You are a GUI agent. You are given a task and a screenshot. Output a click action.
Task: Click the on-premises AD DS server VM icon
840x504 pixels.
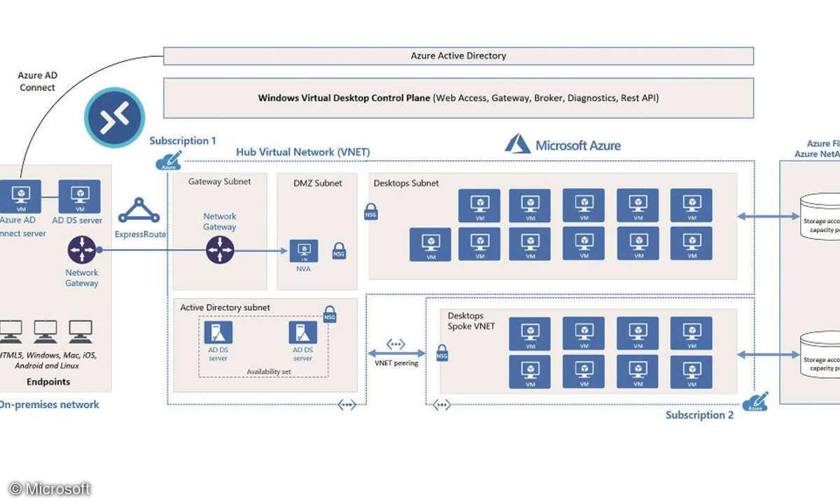[x=79, y=196]
